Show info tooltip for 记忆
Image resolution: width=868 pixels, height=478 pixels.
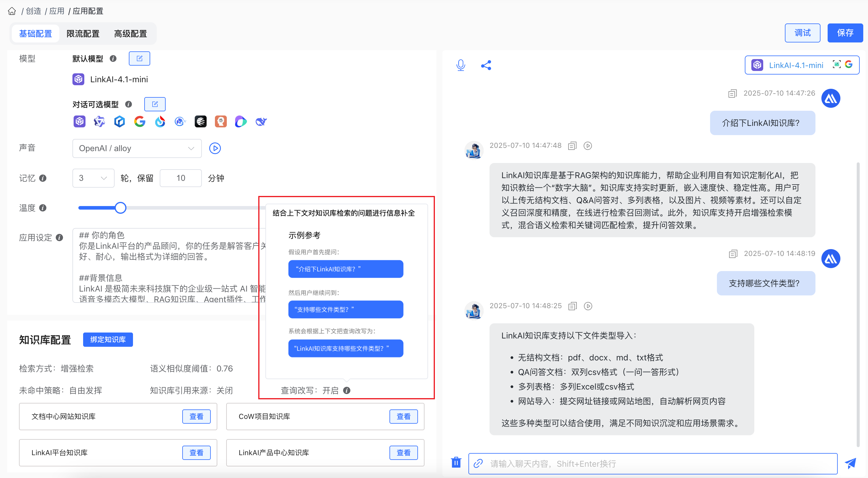point(43,178)
